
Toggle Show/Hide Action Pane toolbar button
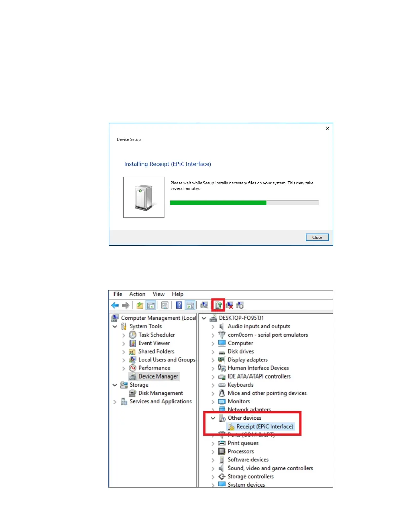tap(190, 305)
